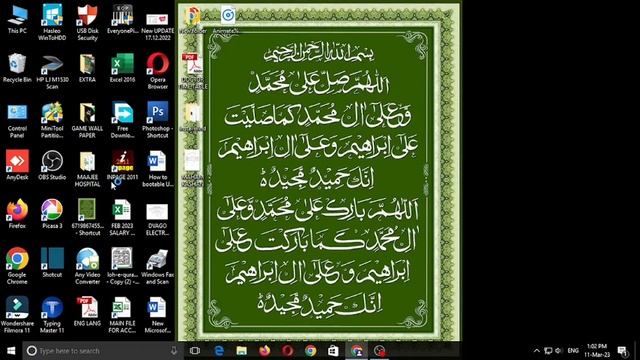Launch Opera Browser from desktop

[158, 71]
